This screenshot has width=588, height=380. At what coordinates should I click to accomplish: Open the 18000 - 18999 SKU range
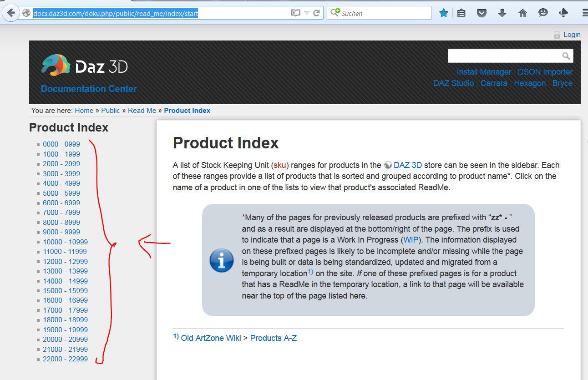tap(66, 320)
